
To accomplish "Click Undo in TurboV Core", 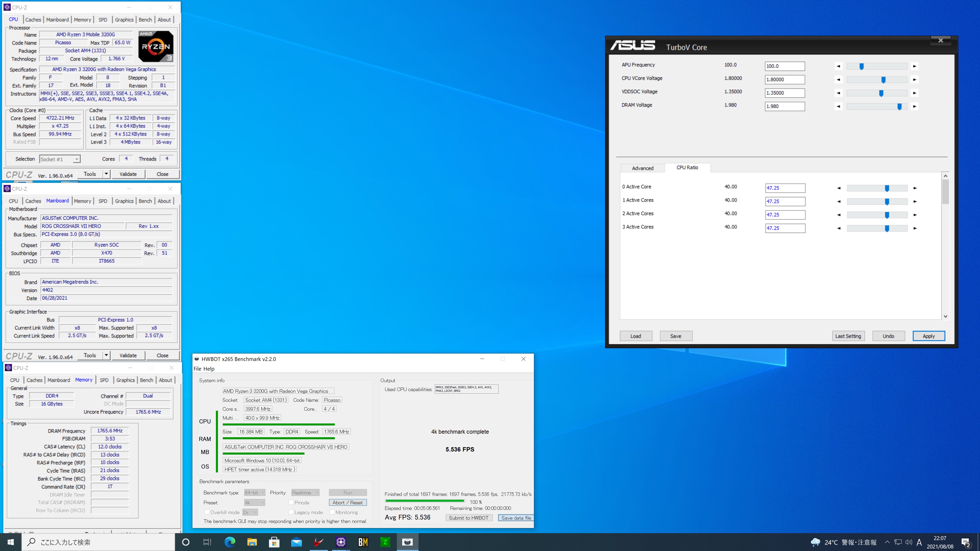I will [888, 336].
